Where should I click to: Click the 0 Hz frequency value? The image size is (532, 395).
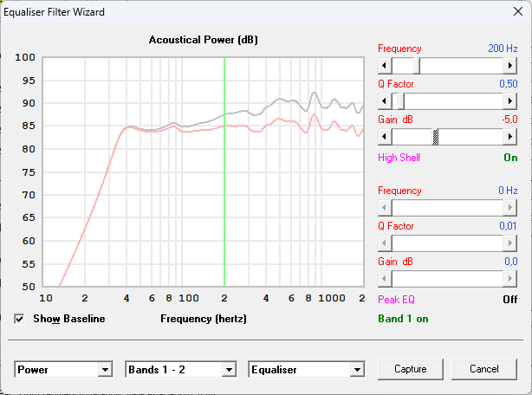point(508,191)
